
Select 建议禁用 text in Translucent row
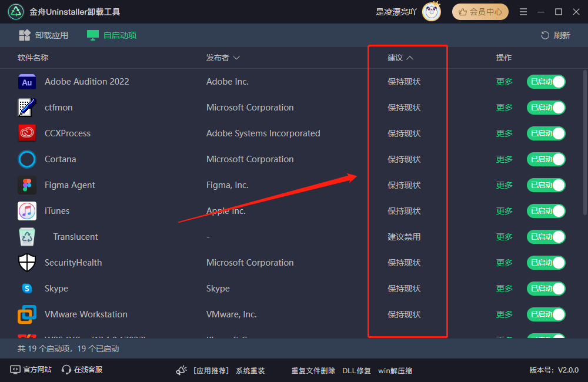point(404,237)
